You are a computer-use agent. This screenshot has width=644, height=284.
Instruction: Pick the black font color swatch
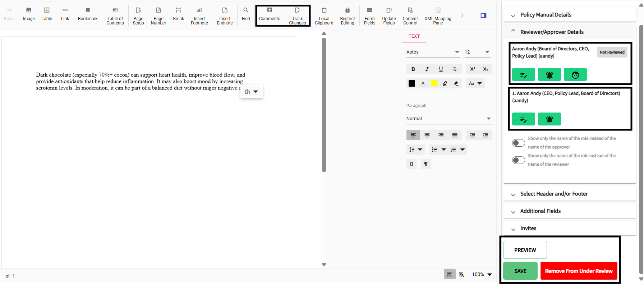tap(412, 83)
